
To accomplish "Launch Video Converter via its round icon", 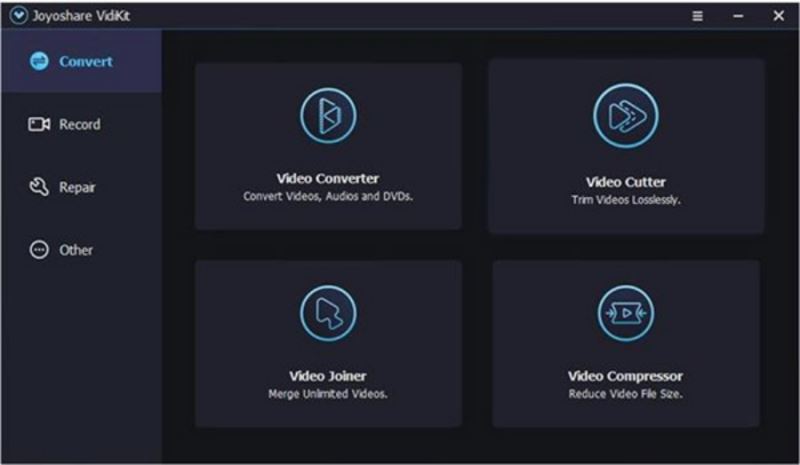I will point(328,115).
